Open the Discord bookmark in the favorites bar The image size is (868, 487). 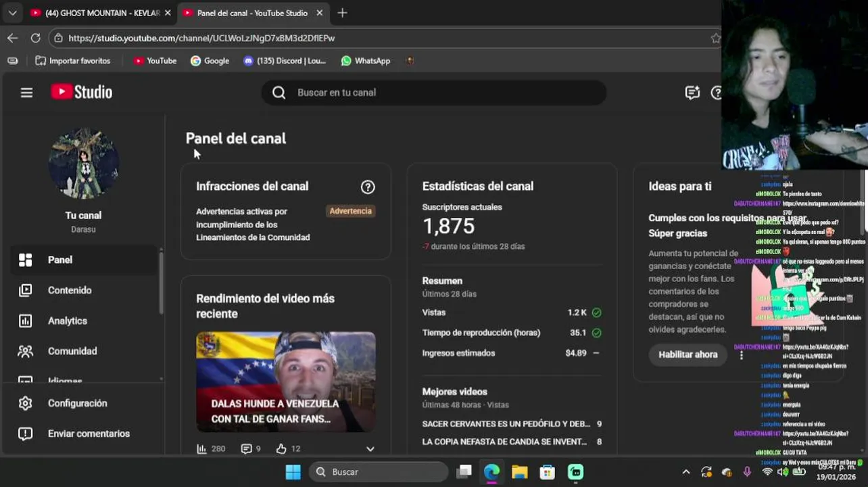pos(285,61)
